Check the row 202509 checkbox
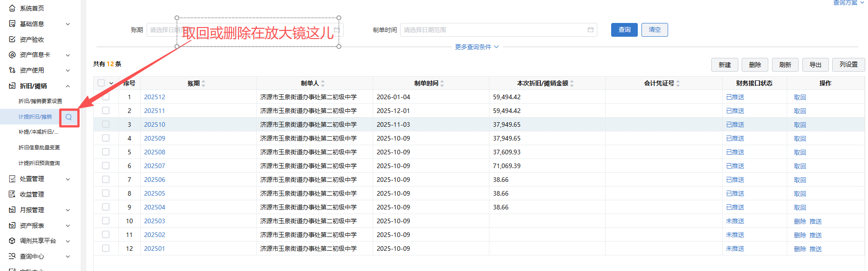 (106, 138)
